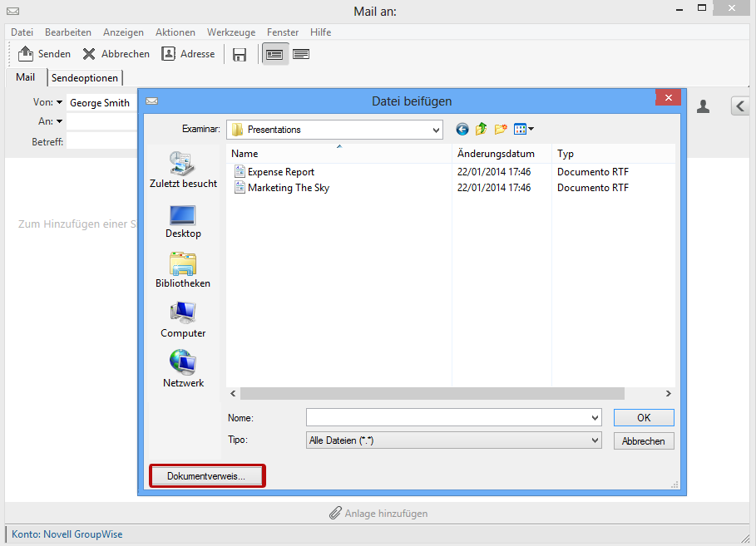Click the contact person icon in mail window
Image resolution: width=756 pixels, height=546 pixels.
[x=703, y=106]
